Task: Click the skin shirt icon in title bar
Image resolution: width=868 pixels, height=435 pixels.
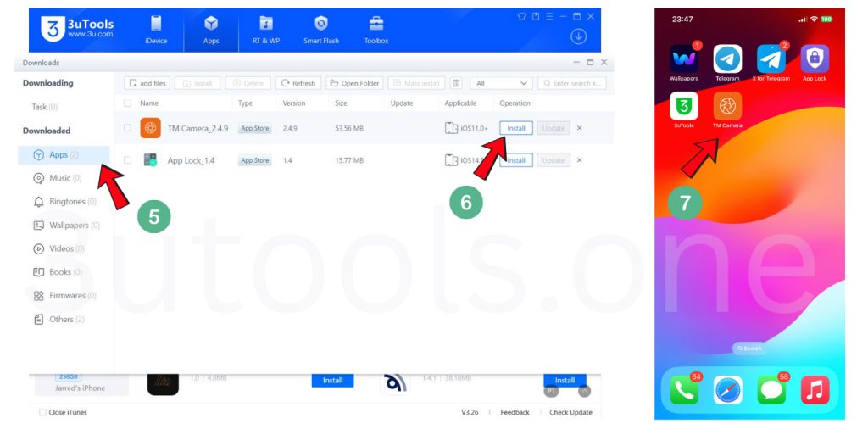Action: coord(521,17)
